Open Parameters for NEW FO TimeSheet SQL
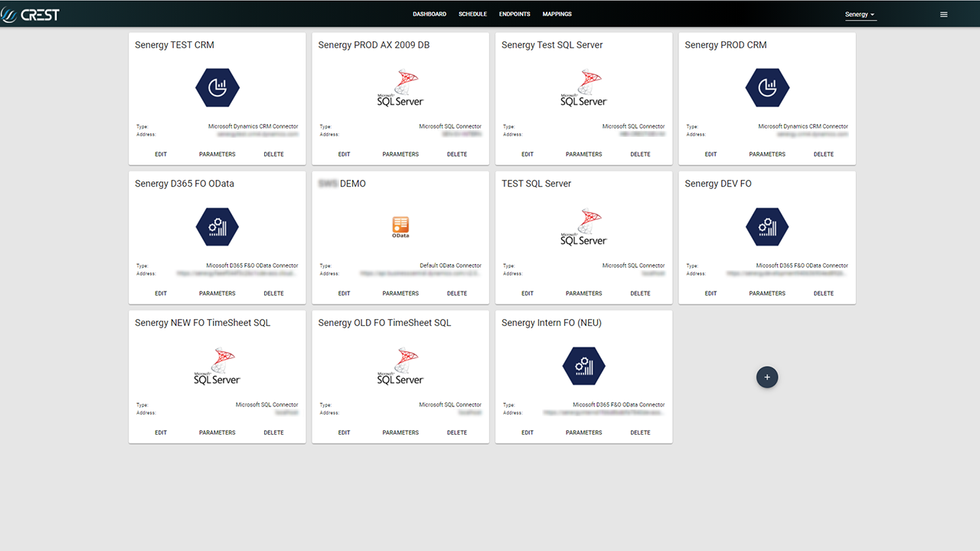 coord(217,432)
